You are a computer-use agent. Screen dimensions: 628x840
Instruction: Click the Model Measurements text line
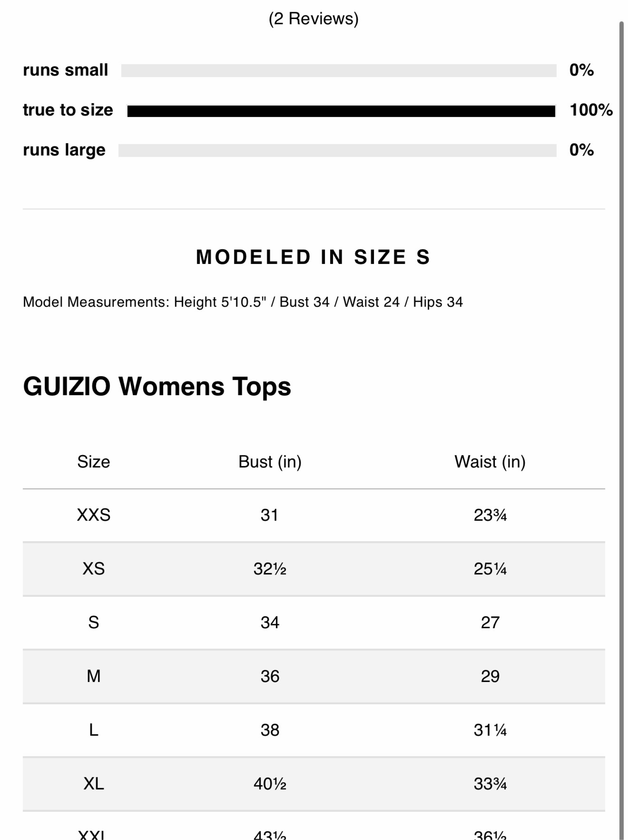click(x=243, y=302)
